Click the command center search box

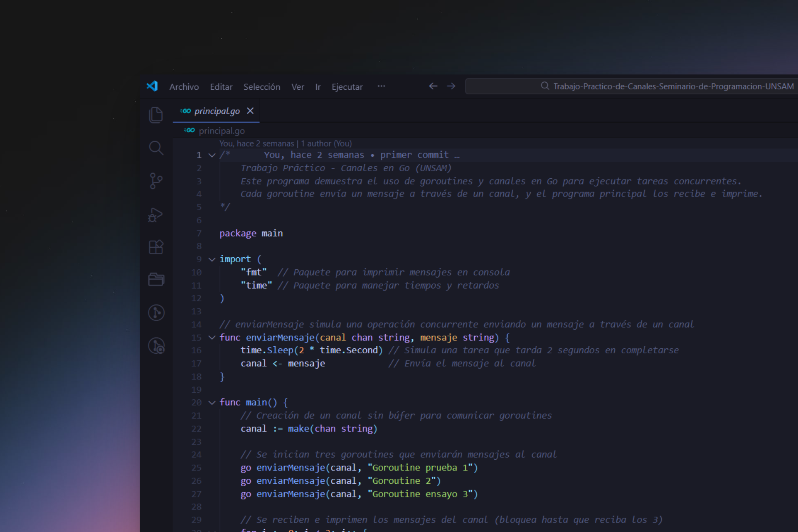631,86
